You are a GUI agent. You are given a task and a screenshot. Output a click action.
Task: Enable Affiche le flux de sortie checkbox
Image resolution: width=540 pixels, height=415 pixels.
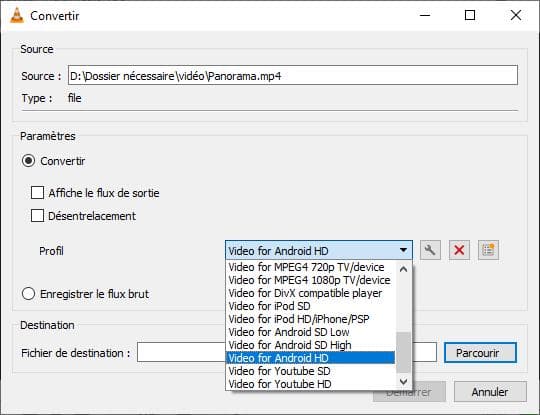click(x=37, y=193)
